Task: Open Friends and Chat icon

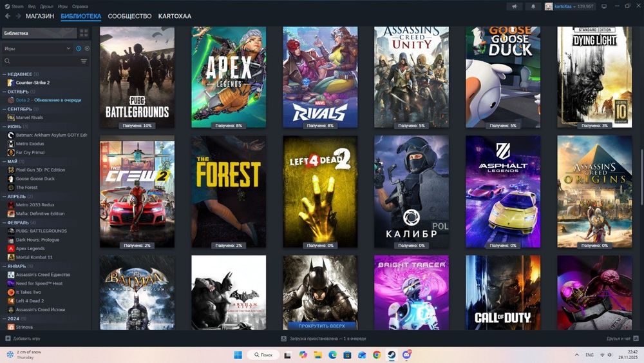Action: tap(636, 338)
